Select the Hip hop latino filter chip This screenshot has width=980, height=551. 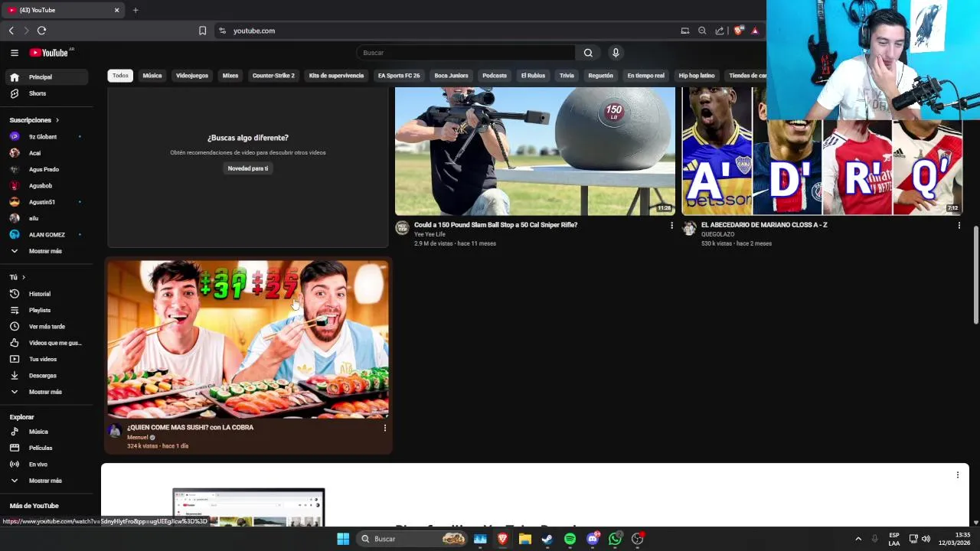point(697,76)
